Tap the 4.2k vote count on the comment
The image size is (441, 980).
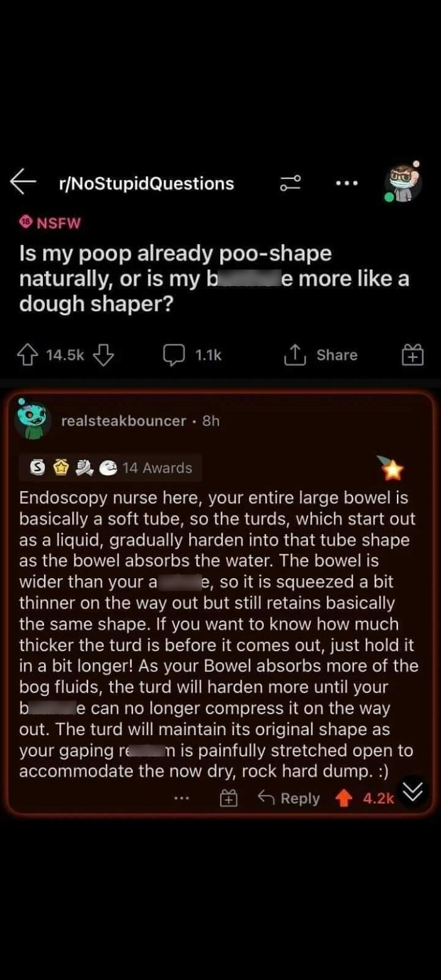(379, 798)
